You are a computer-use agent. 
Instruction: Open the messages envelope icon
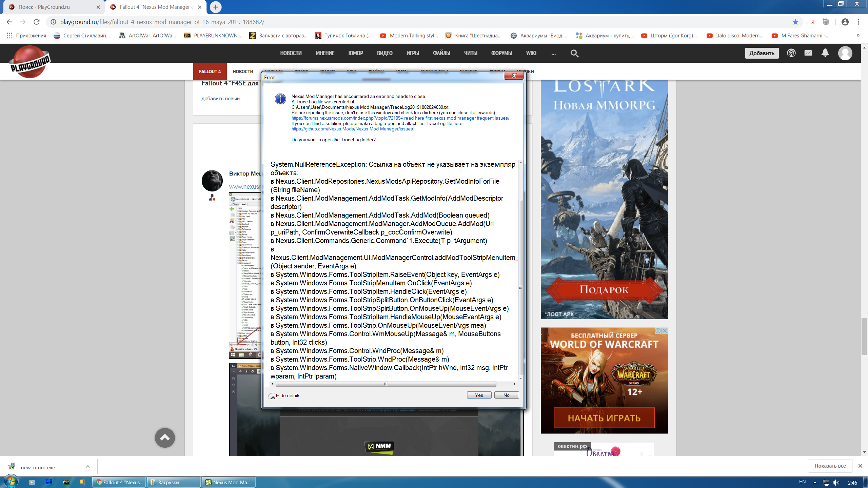[808, 53]
